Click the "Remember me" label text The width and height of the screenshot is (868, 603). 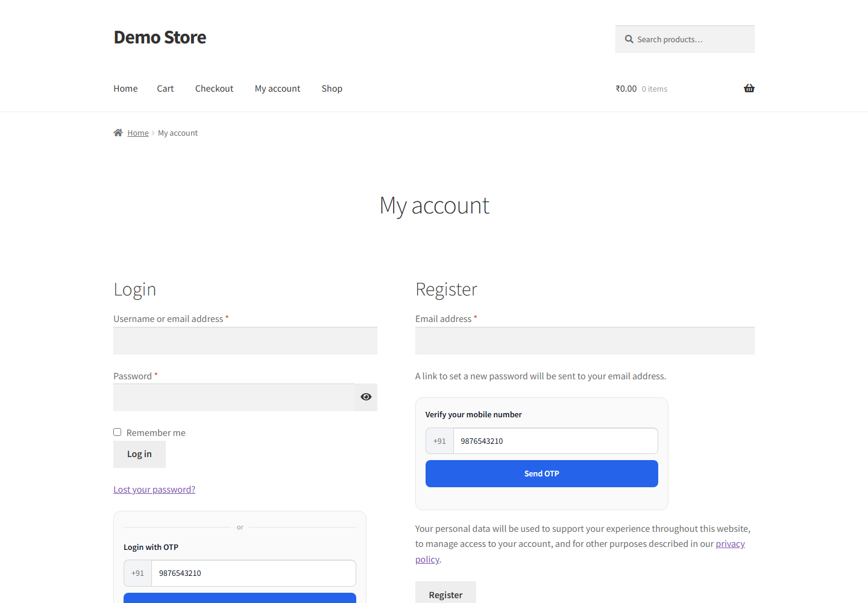pos(156,433)
